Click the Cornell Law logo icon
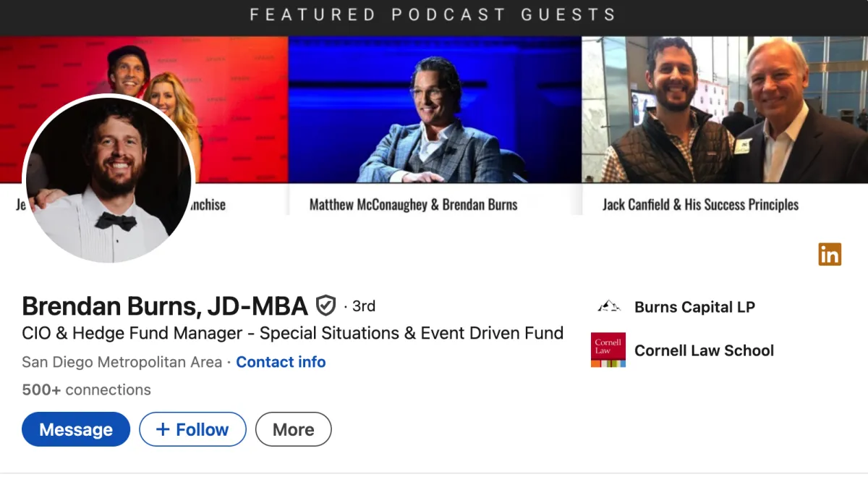 pos(608,350)
